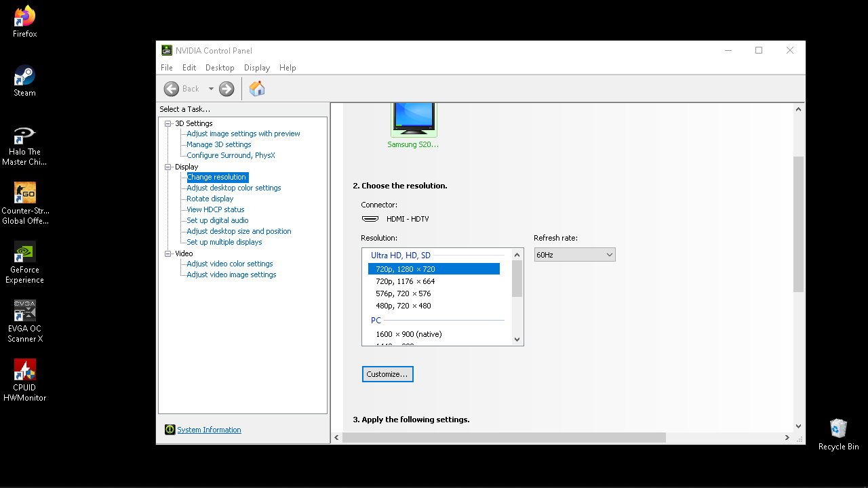The height and width of the screenshot is (488, 868).
Task: Collapse the Video tree node
Action: [x=168, y=253]
